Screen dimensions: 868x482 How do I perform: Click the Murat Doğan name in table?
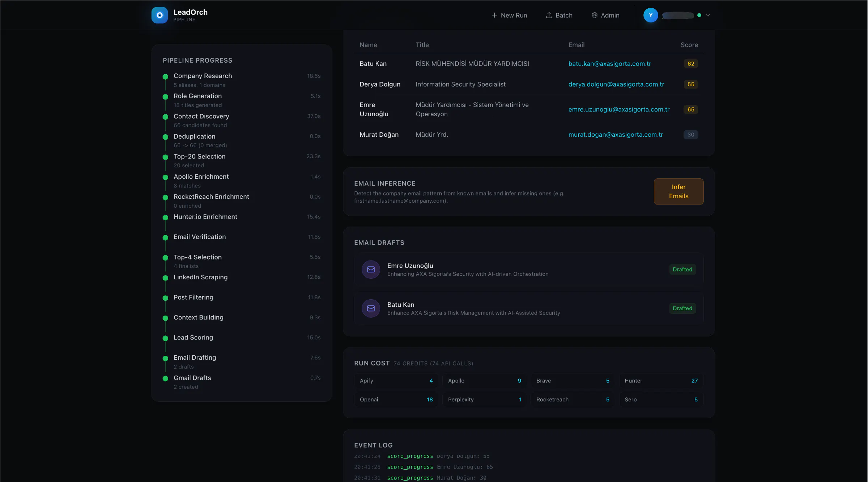click(379, 135)
